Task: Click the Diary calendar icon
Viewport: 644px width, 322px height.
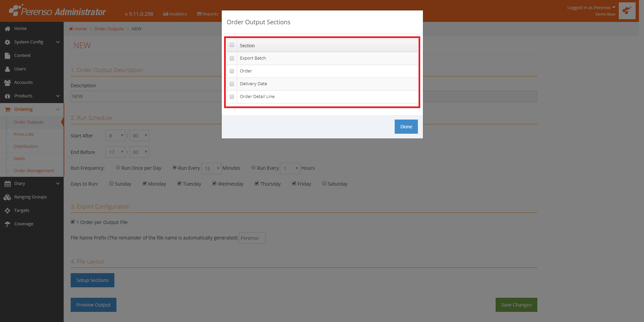Action: tap(7, 184)
